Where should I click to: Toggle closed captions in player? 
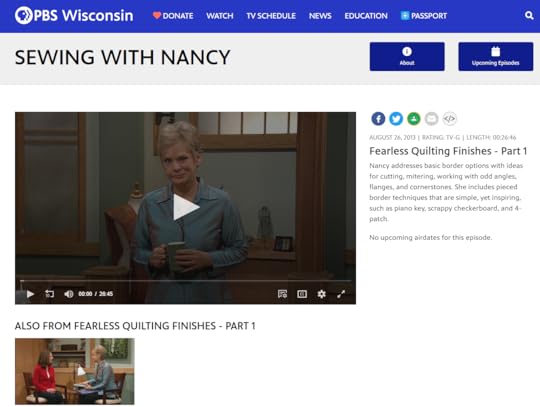click(x=282, y=294)
